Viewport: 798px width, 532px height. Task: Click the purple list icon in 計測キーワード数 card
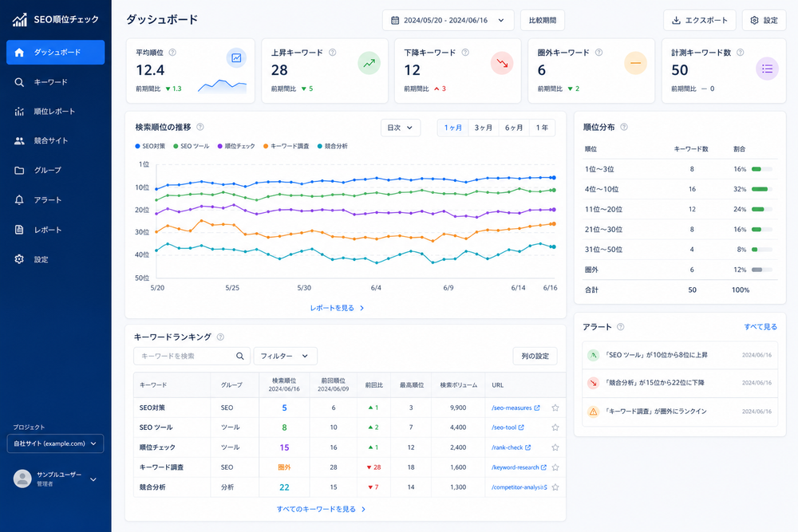pyautogui.click(x=767, y=69)
